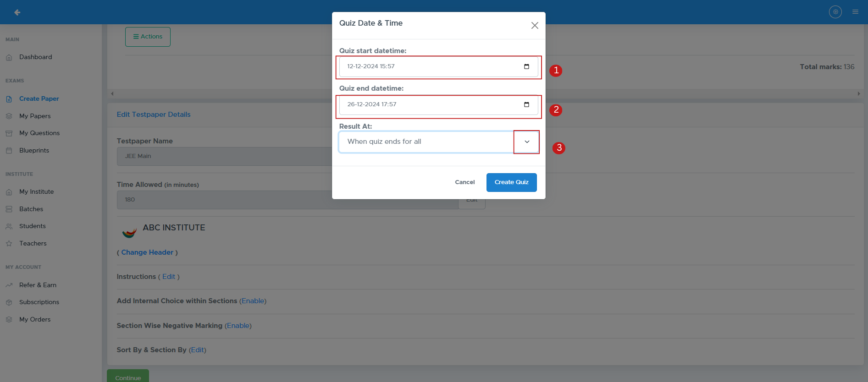Click scroll-right arrow on horizontal scrollbar
The height and width of the screenshot is (382, 868).
(858, 94)
